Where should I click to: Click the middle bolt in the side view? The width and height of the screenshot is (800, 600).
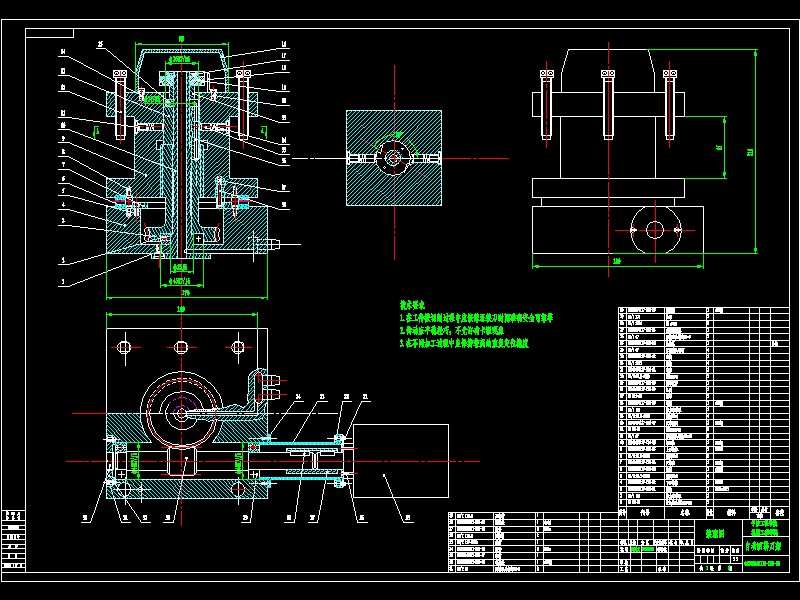click(x=608, y=104)
